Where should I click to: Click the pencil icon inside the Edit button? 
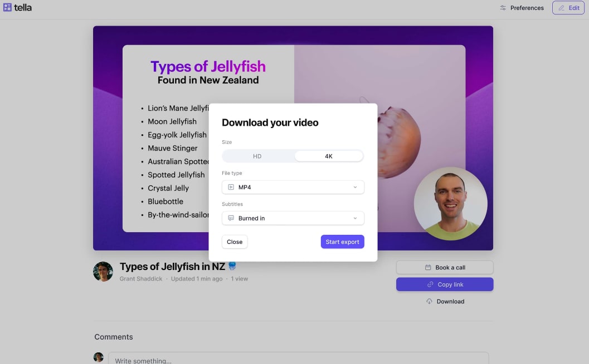(x=562, y=7)
